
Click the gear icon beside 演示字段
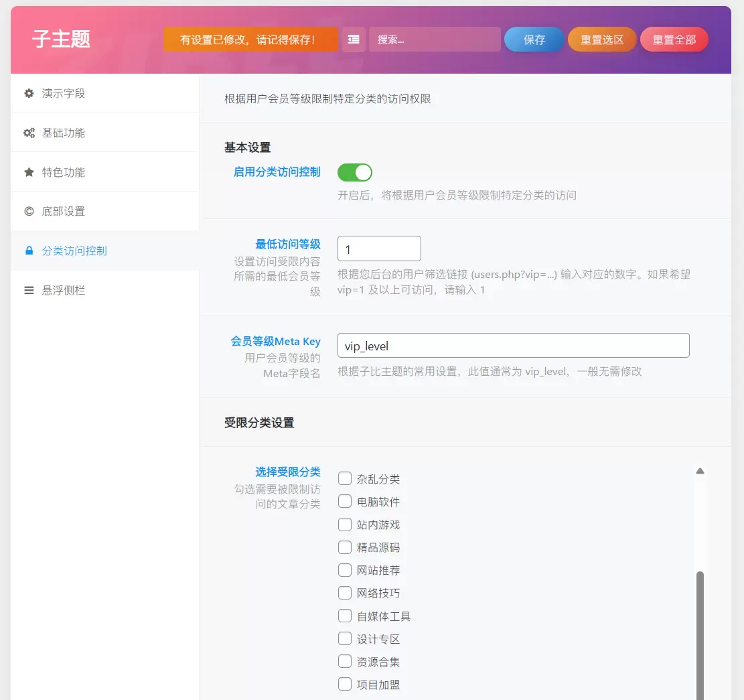(x=29, y=94)
